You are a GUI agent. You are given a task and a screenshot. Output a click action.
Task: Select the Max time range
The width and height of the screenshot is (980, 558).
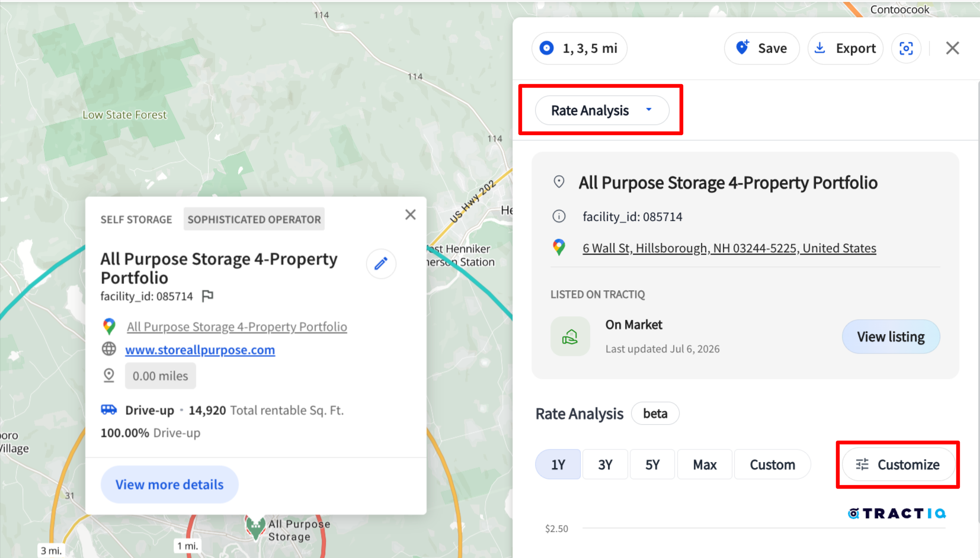tap(704, 465)
